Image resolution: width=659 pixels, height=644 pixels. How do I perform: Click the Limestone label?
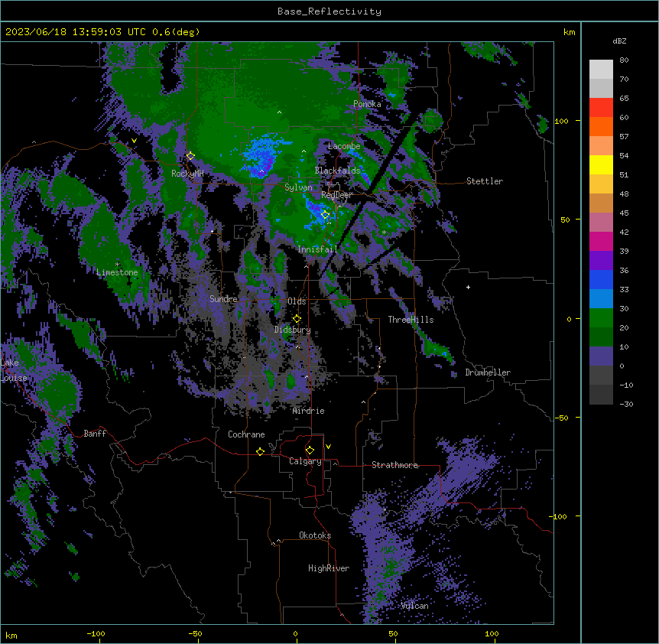pyautogui.click(x=117, y=272)
